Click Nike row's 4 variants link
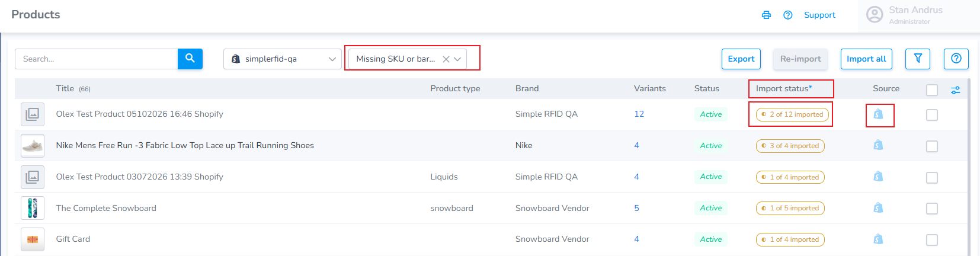The image size is (980, 256). [x=636, y=145]
